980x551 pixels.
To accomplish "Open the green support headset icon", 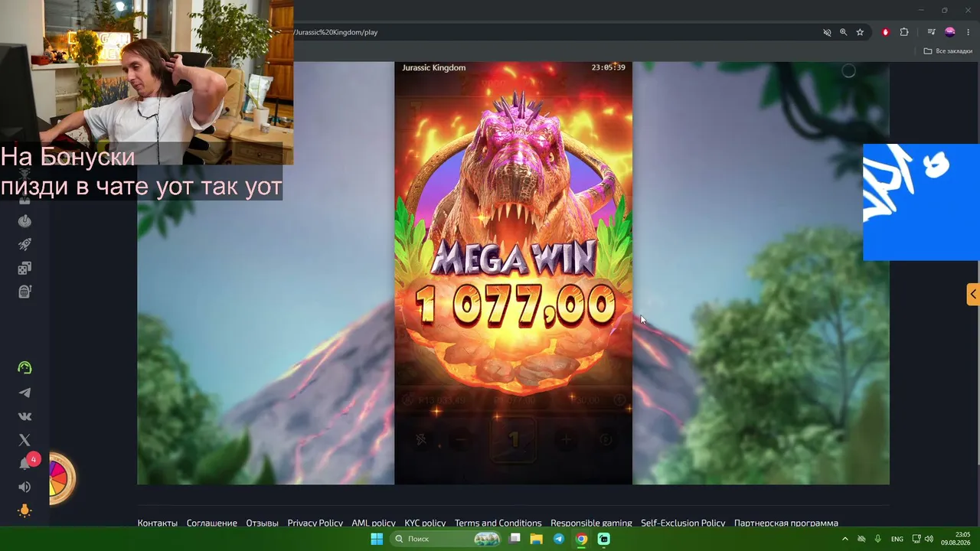I will [x=24, y=368].
